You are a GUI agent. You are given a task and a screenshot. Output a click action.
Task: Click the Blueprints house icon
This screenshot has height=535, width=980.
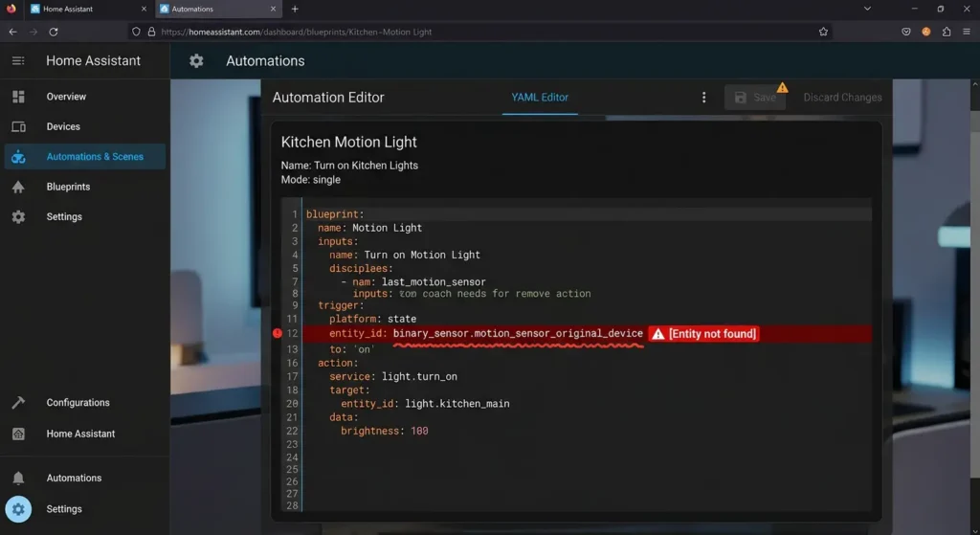[x=18, y=187]
